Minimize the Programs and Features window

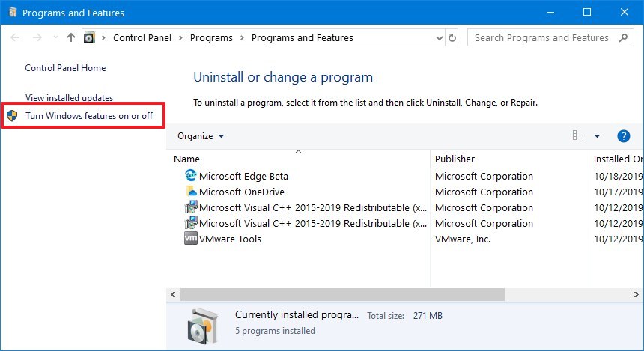pyautogui.click(x=550, y=12)
